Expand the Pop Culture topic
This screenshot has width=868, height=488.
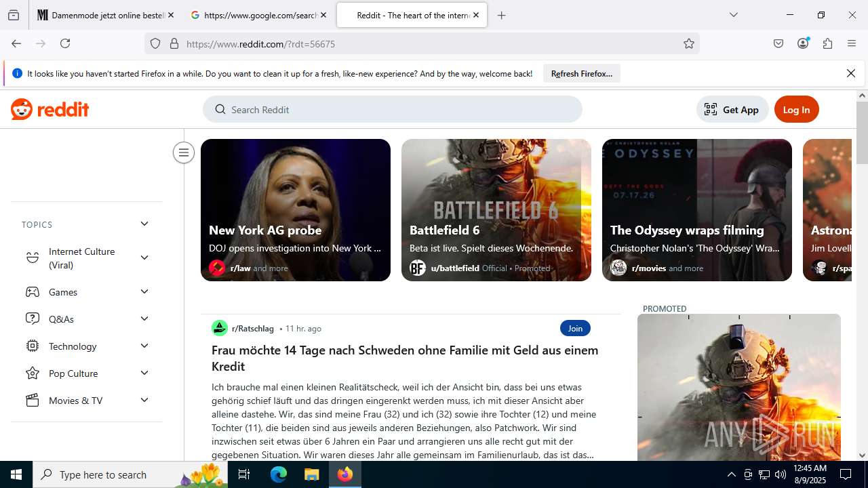144,373
